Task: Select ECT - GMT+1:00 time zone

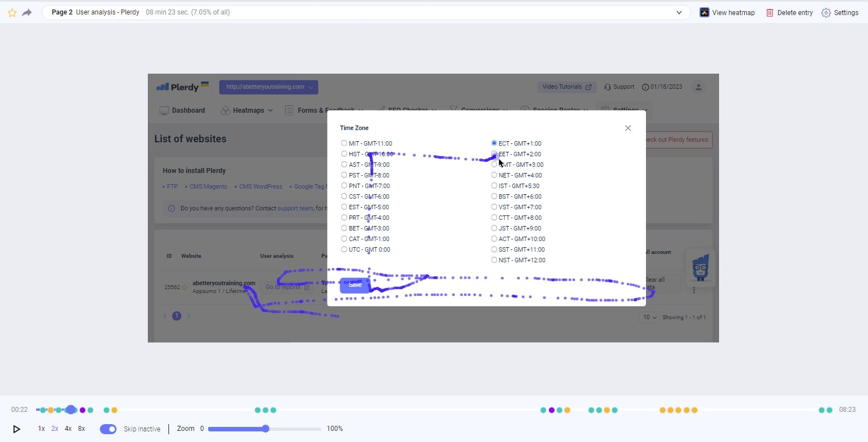Action: click(494, 143)
